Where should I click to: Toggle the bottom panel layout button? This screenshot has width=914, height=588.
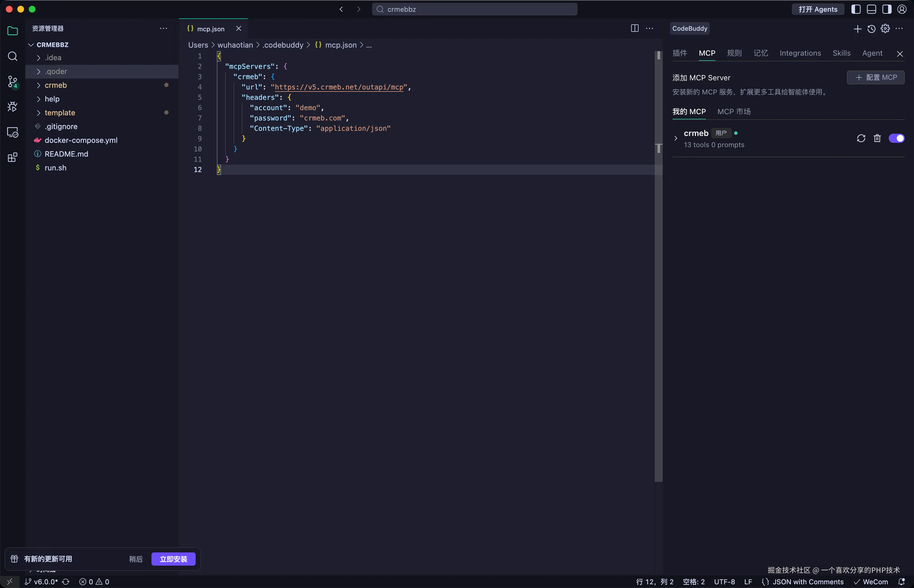pos(871,9)
